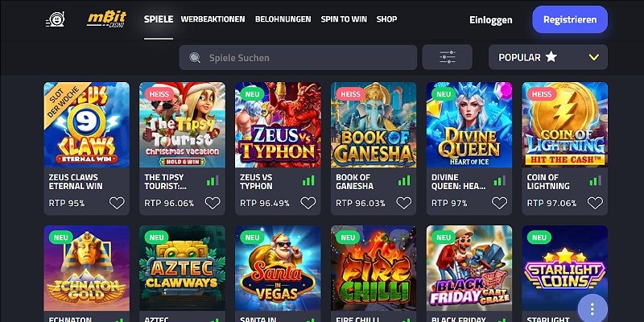Toggle favorite heart on The Tipsy Tourist

213,203
